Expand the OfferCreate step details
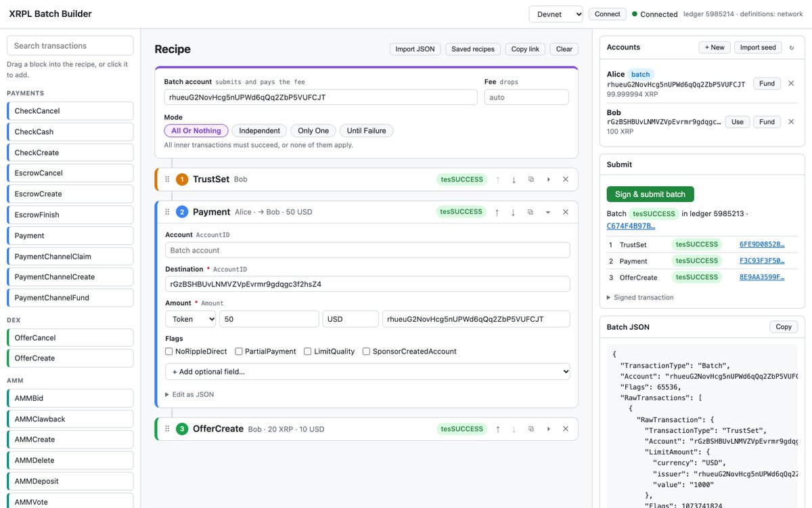Screen dimensions: 812x508 [x=548, y=429]
